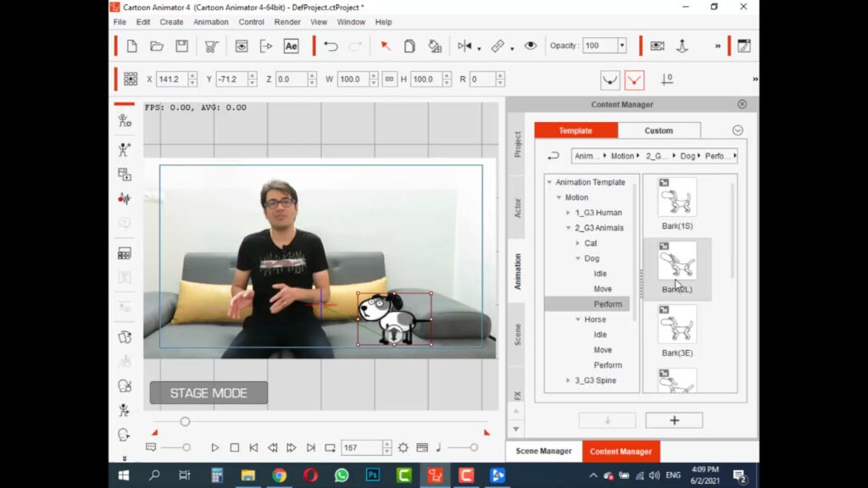Open the Content Manager options chevron

tap(737, 130)
